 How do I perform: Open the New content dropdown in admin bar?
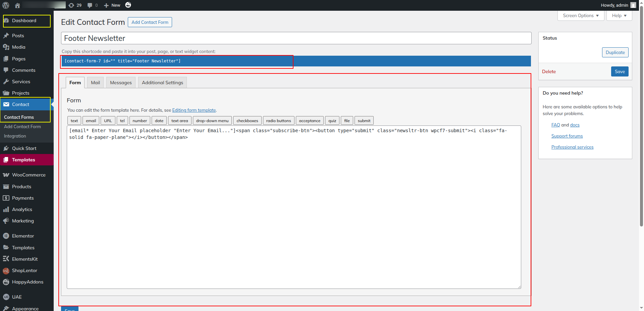point(112,5)
